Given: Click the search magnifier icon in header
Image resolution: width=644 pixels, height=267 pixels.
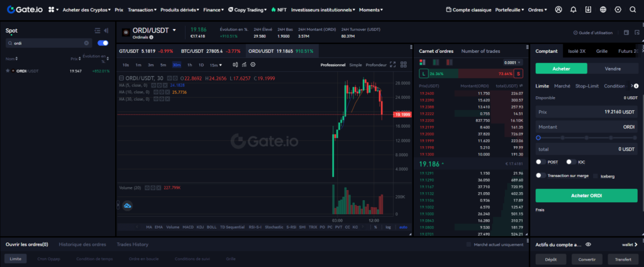Looking at the screenshot, I should point(633,9).
